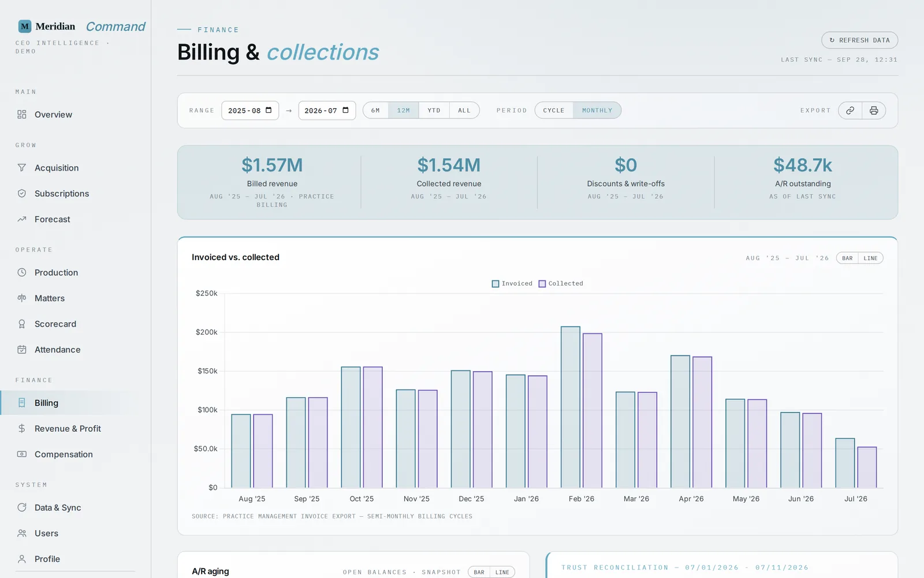The height and width of the screenshot is (578, 924).
Task: Select the 12M range preset
Action: 404,110
